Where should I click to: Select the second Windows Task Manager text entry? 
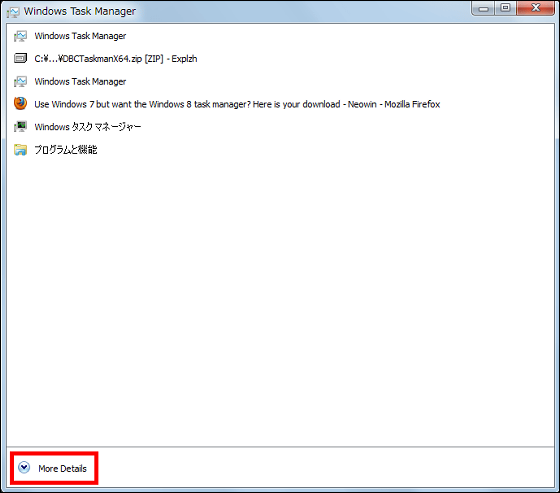pos(80,81)
